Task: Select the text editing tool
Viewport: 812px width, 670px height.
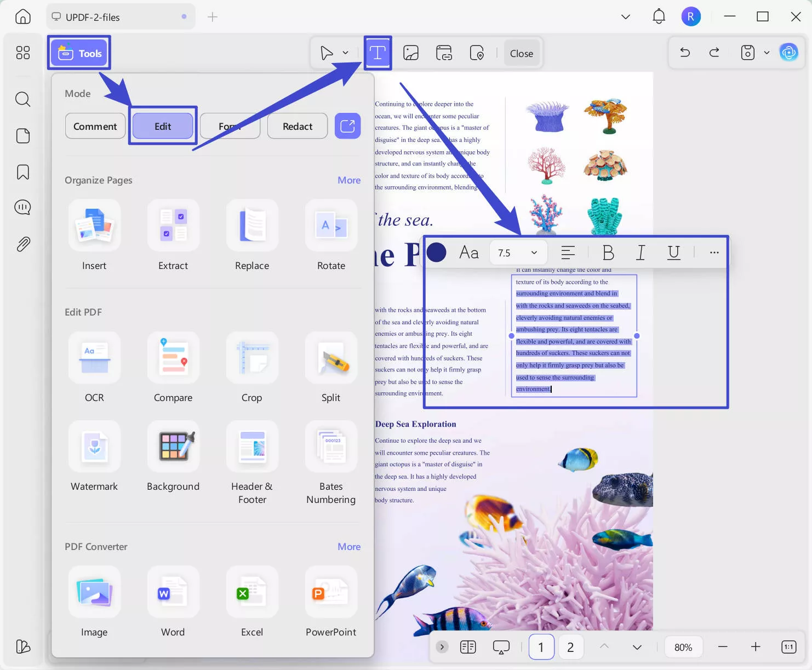Action: pos(378,53)
